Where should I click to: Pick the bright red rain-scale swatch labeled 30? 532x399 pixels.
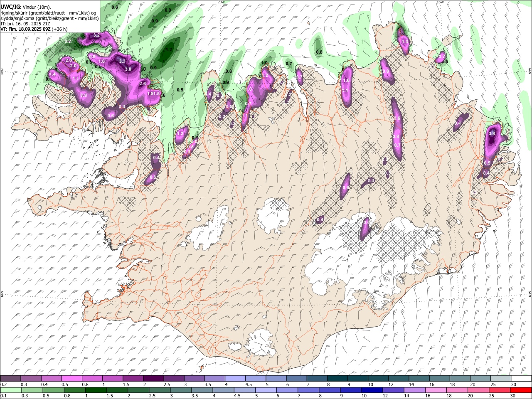pyautogui.click(x=520, y=390)
